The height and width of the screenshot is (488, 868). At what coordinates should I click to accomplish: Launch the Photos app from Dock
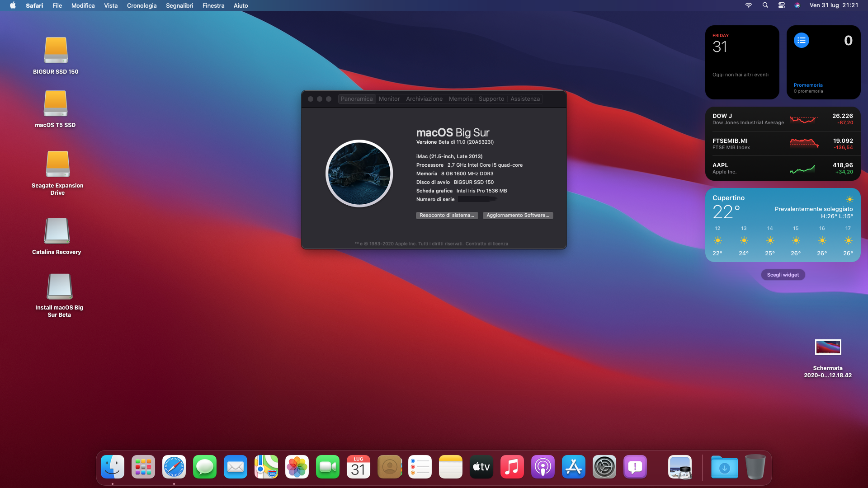[x=297, y=467]
